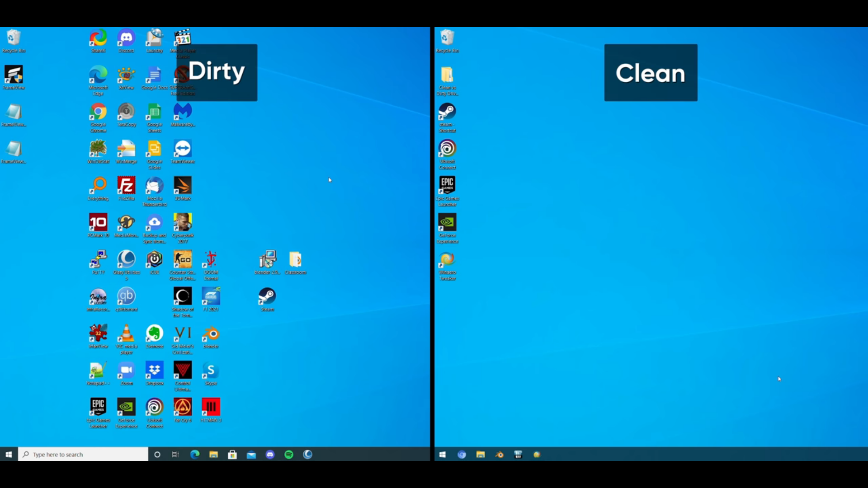Click Ubisoft Connect on clean desktop
The height and width of the screenshot is (488, 868).
coord(447,150)
